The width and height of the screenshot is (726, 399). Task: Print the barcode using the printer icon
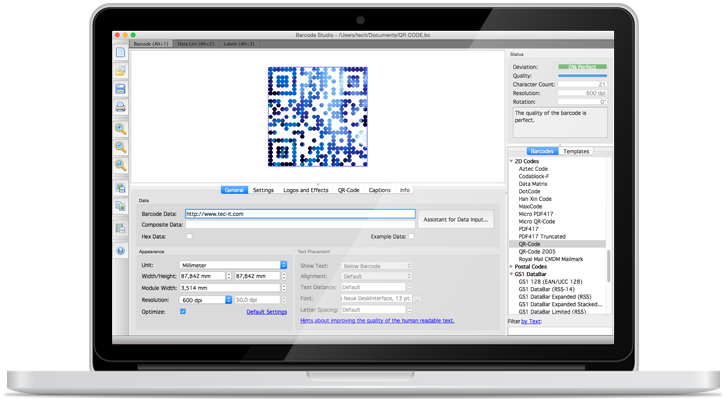pos(120,107)
